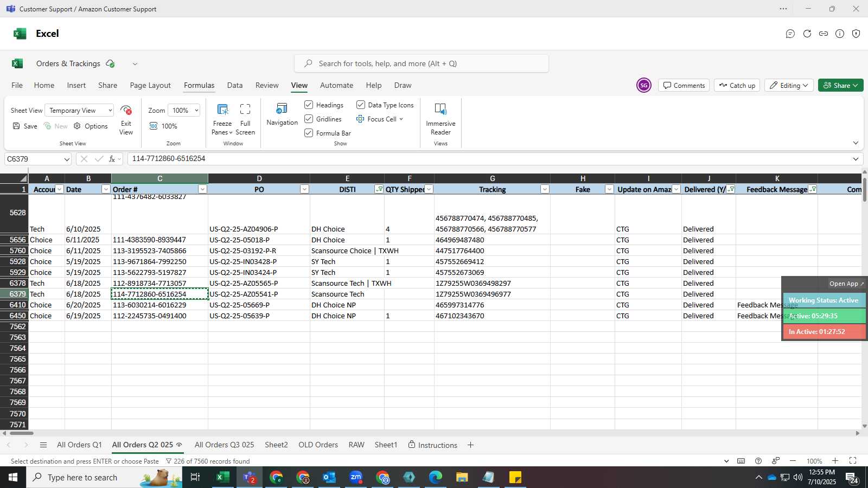
Task: Click the Freeze Panes icon
Action: click(222, 110)
